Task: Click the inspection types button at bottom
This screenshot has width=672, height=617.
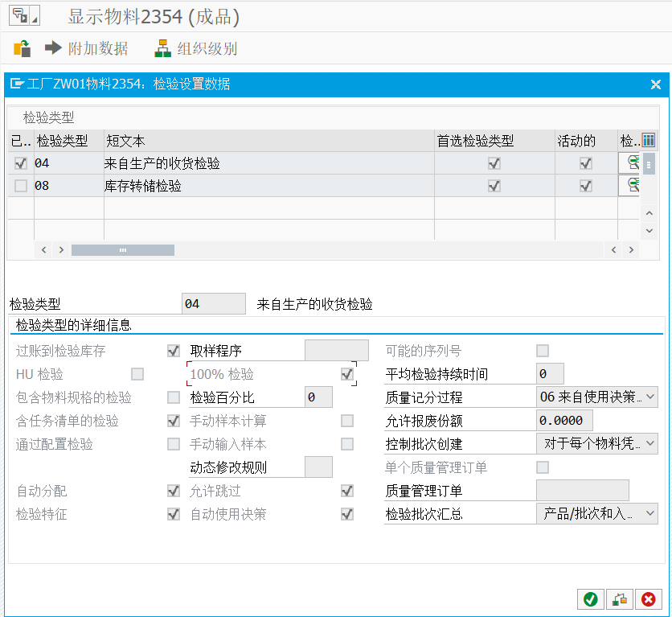Action: (x=619, y=599)
